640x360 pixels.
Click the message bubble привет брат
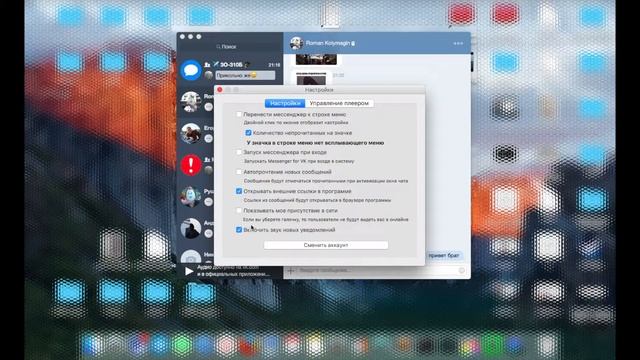(444, 256)
